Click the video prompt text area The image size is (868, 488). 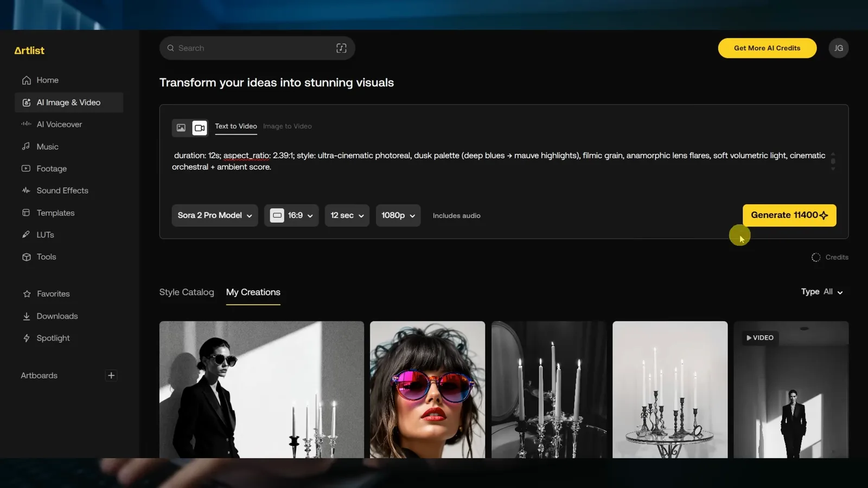499,161
